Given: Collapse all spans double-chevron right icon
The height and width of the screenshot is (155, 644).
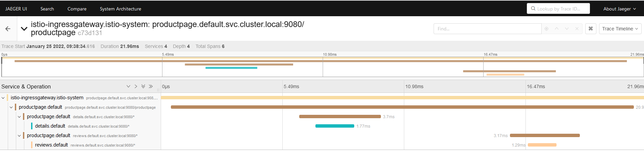Looking at the screenshot, I should point(151,86).
